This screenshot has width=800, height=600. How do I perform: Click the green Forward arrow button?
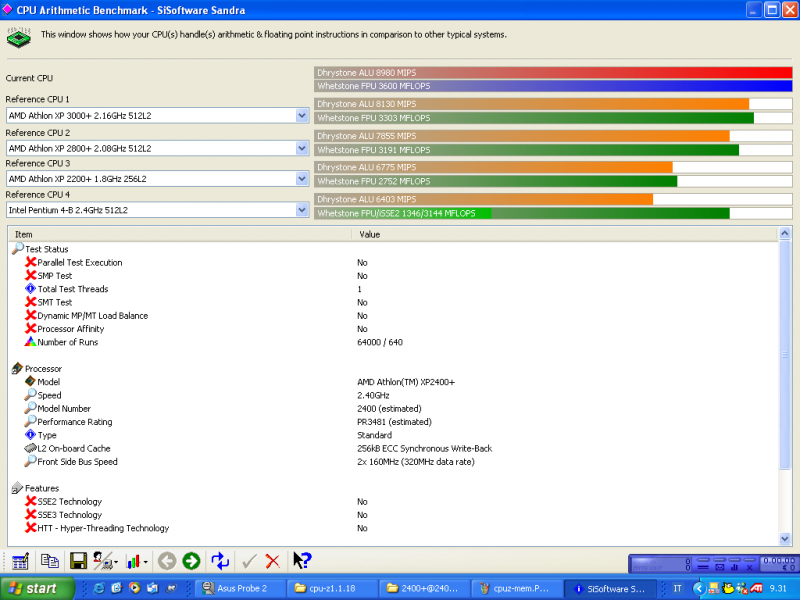point(191,561)
